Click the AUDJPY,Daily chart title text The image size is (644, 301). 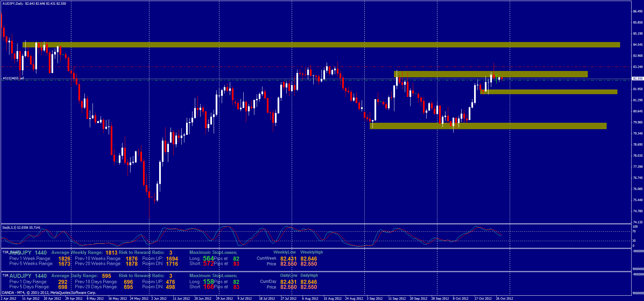tap(13, 4)
